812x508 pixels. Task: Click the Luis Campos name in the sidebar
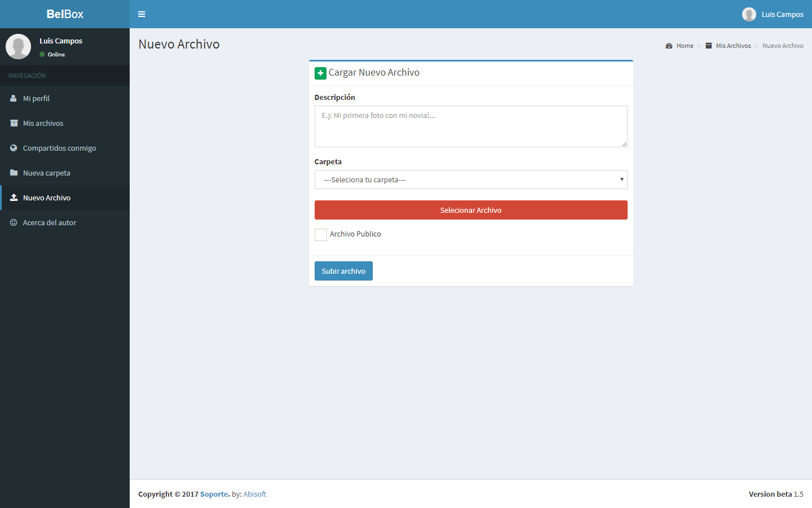pyautogui.click(x=61, y=41)
